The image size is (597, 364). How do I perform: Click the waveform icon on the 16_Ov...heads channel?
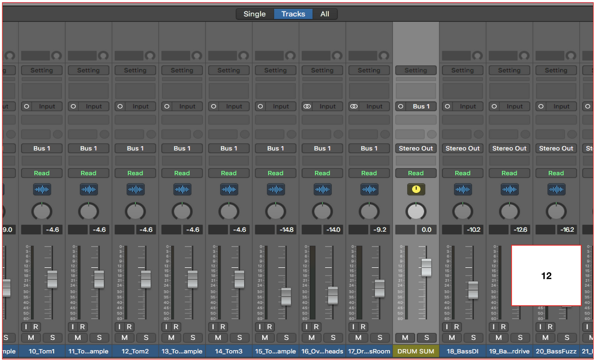[322, 190]
